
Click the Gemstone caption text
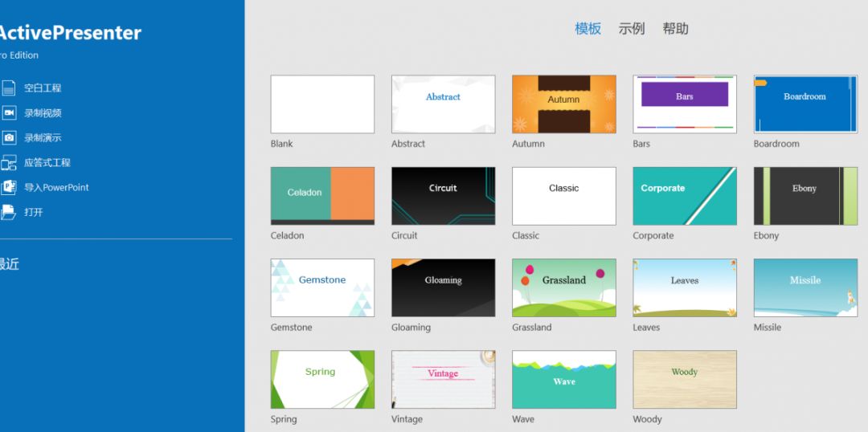(291, 328)
